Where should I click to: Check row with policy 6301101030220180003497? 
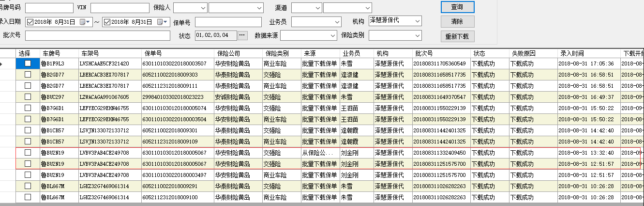(28, 175)
